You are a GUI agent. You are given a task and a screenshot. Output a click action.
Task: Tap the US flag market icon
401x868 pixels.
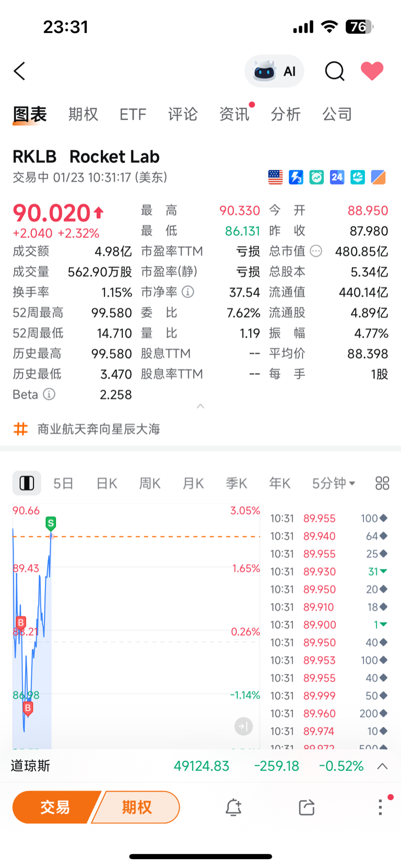click(275, 177)
